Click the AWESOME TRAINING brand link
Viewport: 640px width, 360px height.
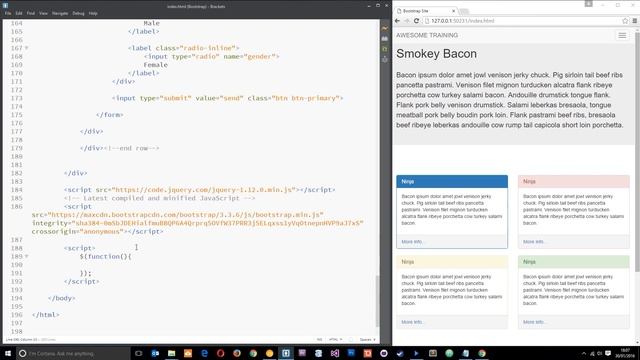click(427, 36)
